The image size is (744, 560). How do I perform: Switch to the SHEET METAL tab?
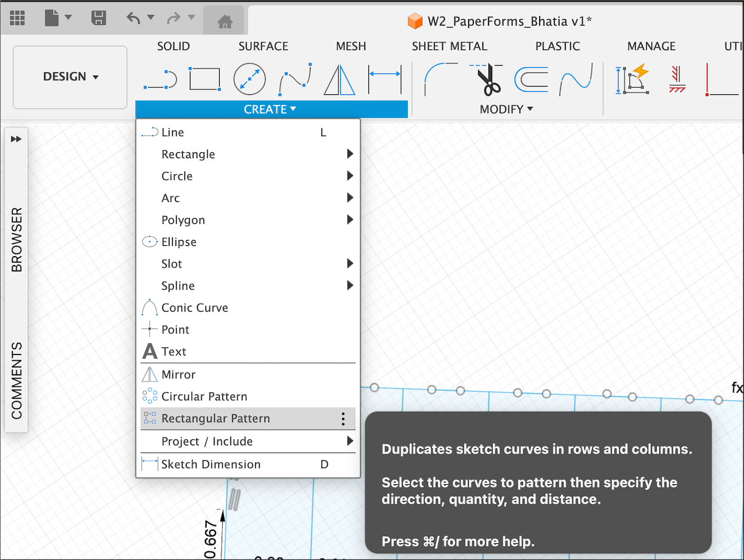coord(450,46)
